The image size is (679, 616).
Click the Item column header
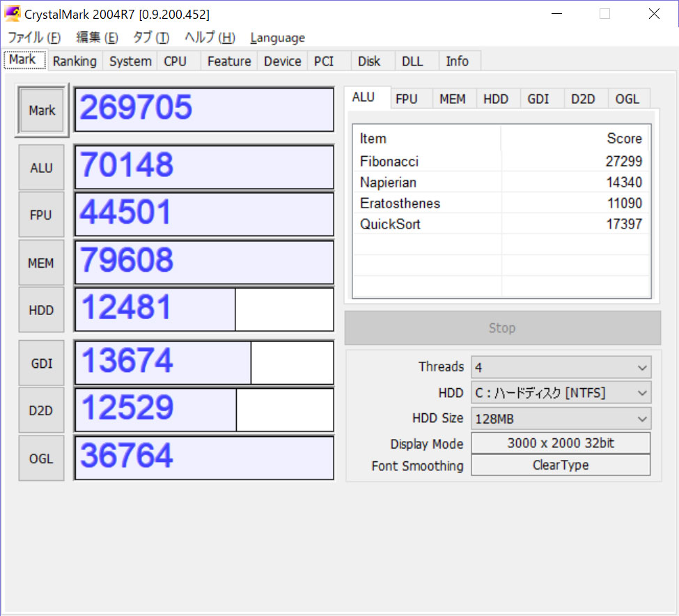(427, 138)
